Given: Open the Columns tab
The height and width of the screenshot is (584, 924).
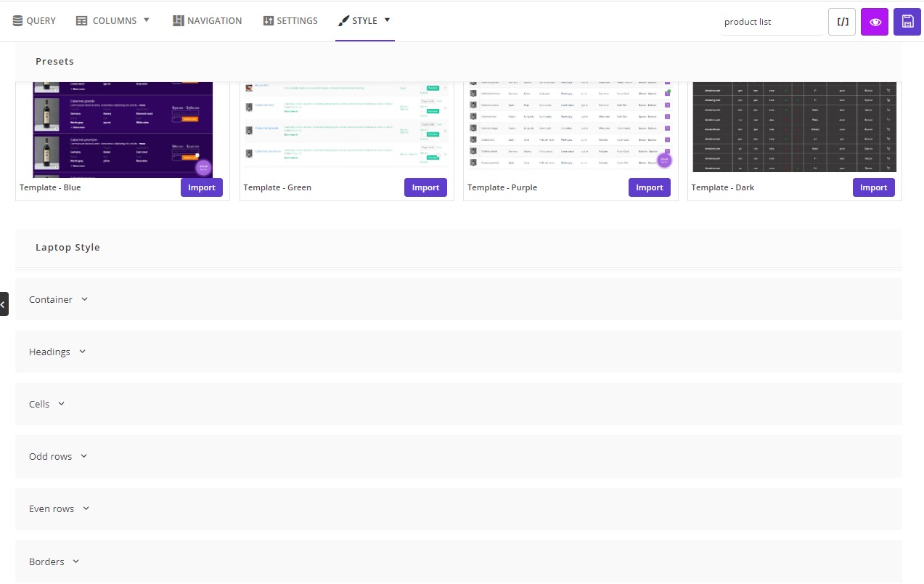Looking at the screenshot, I should [x=113, y=21].
